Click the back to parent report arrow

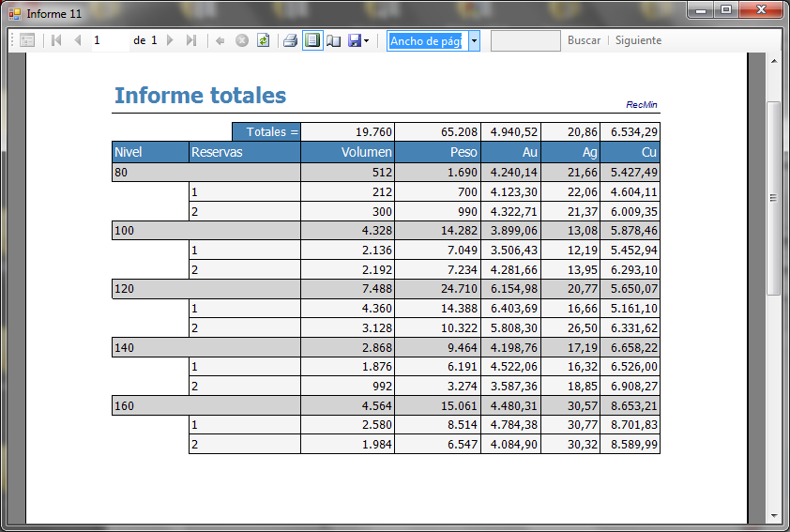point(220,40)
